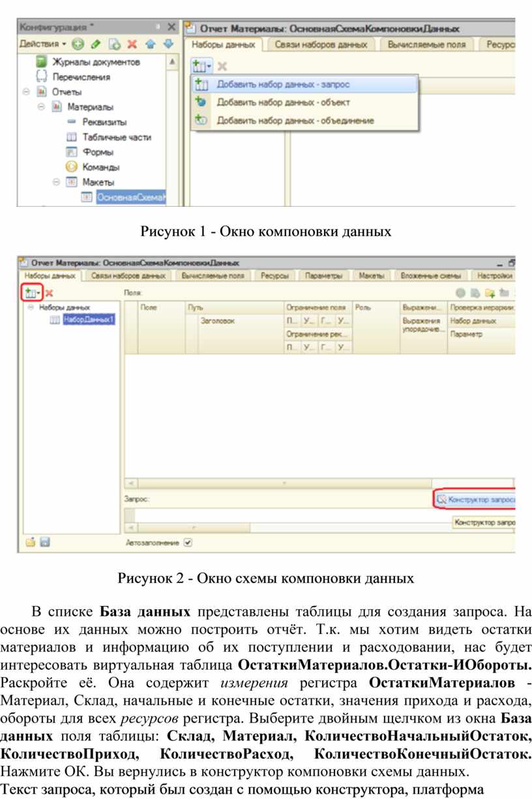This screenshot has width=532, height=799.
Task: Open Связи наборов данных tab in Figure 2
Action: point(128,276)
